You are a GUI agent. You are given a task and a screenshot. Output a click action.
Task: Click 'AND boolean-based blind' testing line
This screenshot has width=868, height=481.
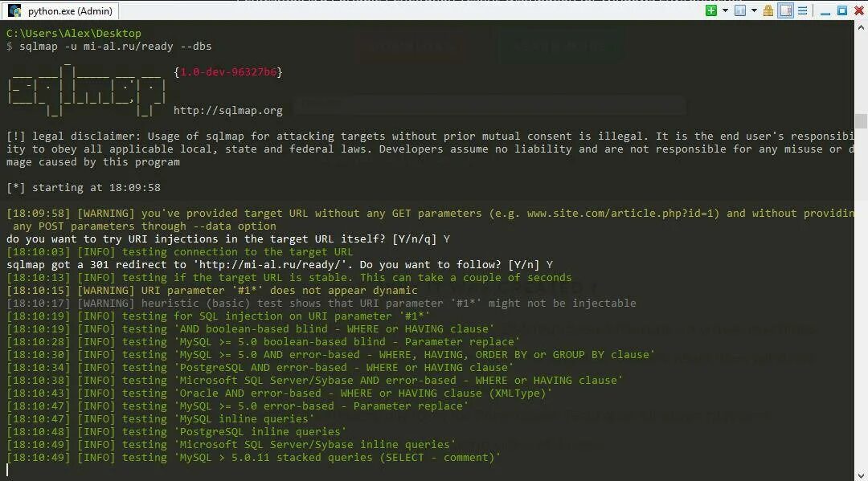tap(250, 329)
